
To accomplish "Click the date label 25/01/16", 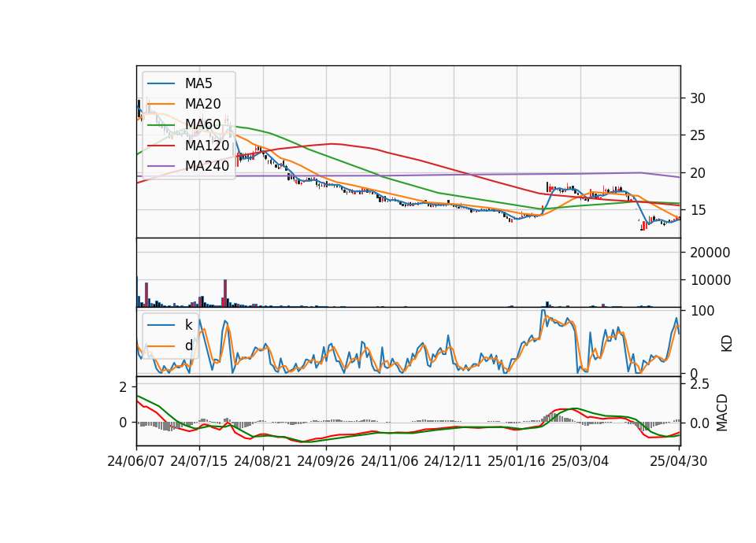I will pos(517,462).
